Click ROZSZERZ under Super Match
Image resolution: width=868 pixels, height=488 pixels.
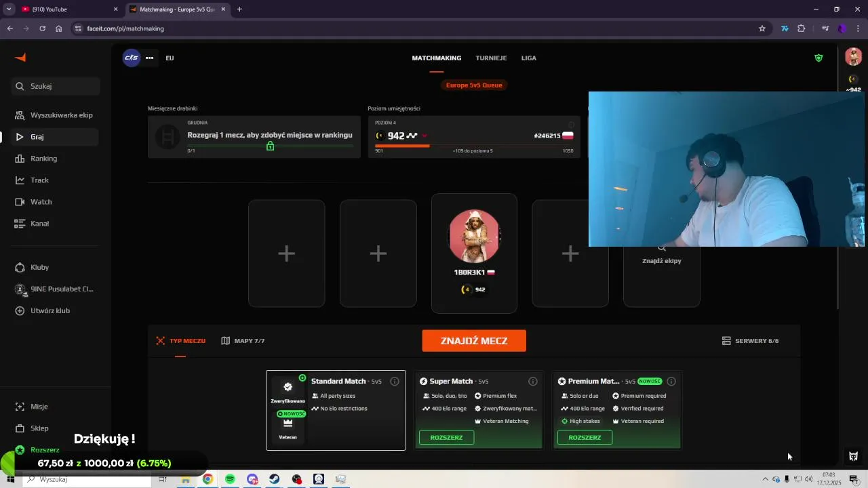pyautogui.click(x=446, y=437)
